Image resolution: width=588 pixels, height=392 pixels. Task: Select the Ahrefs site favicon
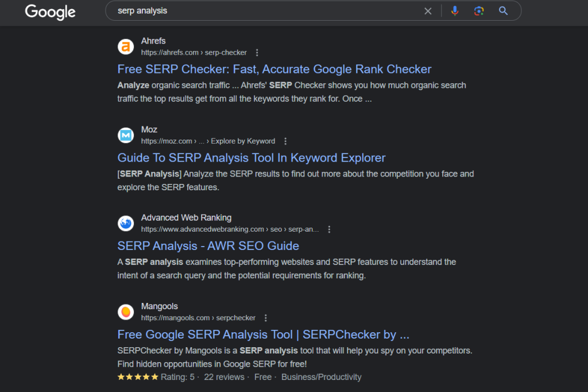coord(126,47)
